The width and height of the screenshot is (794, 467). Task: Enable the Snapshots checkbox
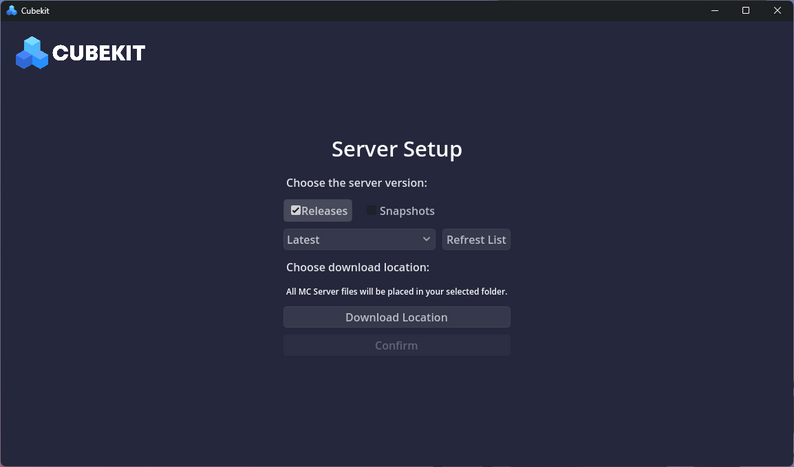click(x=401, y=211)
